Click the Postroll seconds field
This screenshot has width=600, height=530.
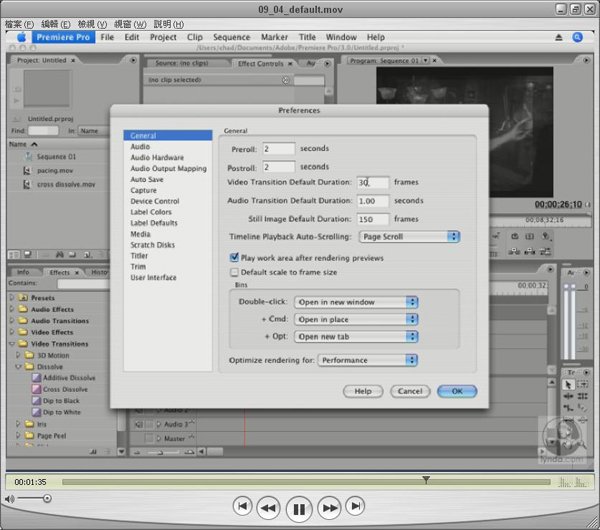tap(279, 167)
